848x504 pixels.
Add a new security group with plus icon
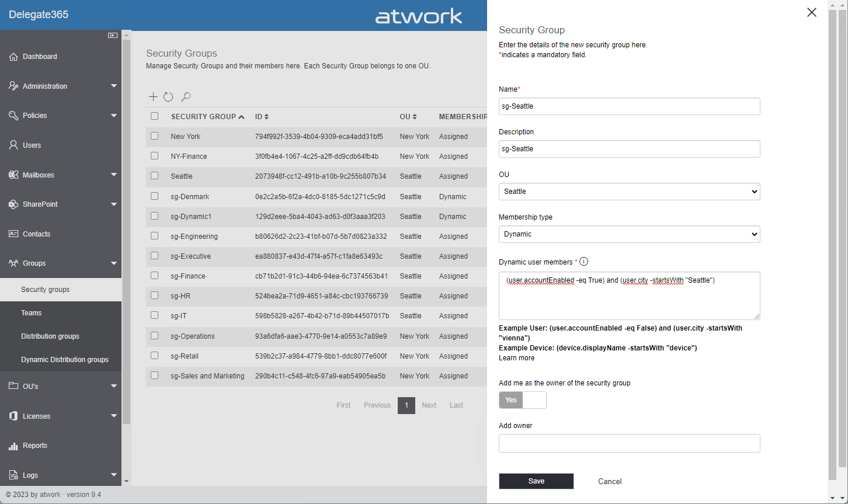click(153, 97)
